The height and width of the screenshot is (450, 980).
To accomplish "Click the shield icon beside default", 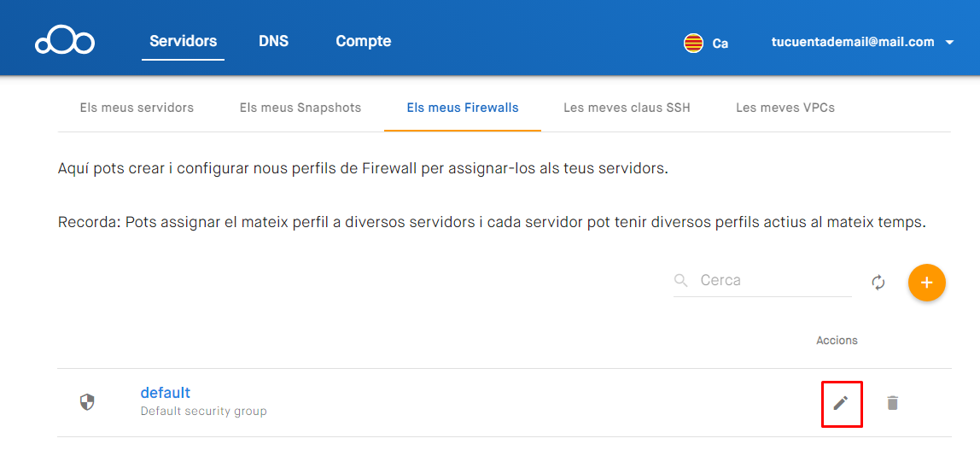I will [x=87, y=401].
